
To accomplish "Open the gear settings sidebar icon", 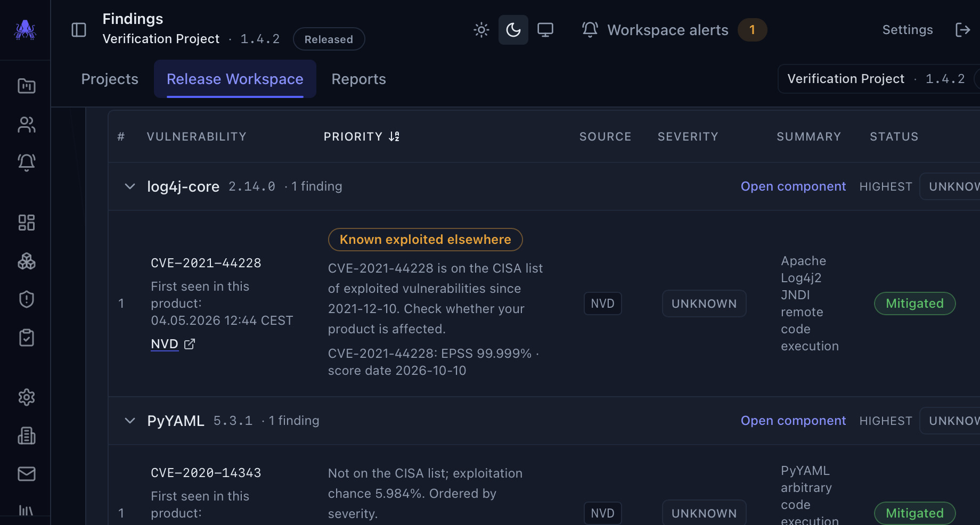I will (x=27, y=397).
